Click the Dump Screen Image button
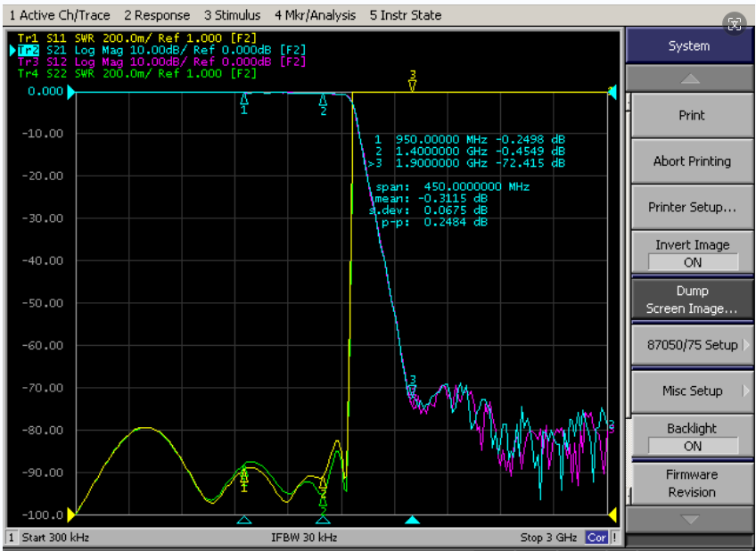Image resolution: width=756 pixels, height=551 pixels. coord(693,300)
